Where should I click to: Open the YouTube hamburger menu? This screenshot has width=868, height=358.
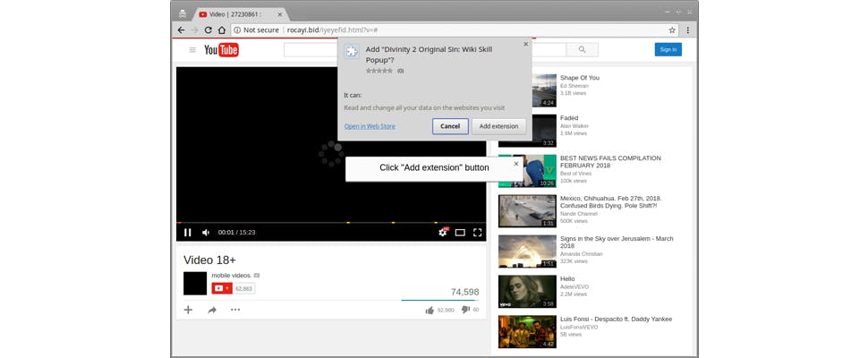pyautogui.click(x=192, y=50)
